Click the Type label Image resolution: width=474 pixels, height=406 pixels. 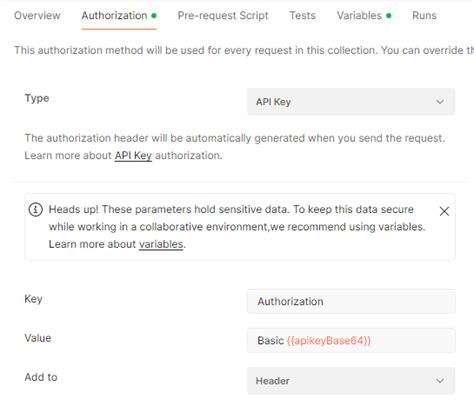pyautogui.click(x=37, y=98)
